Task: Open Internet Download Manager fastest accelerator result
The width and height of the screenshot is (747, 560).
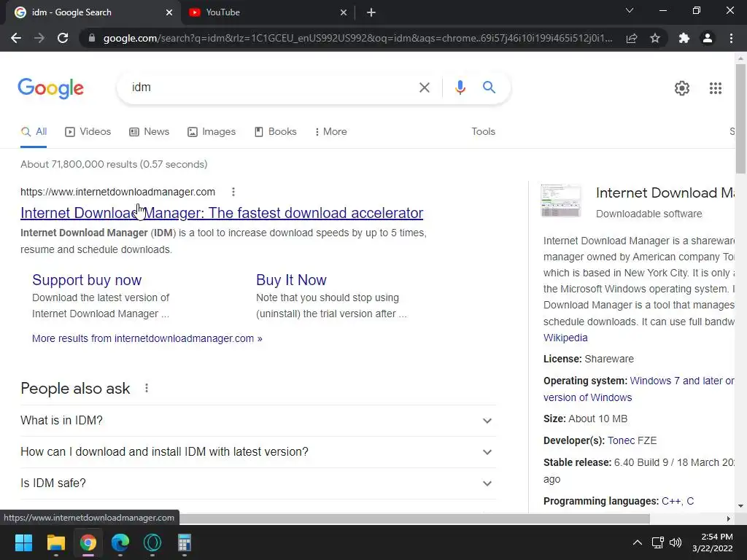Action: pyautogui.click(x=222, y=213)
